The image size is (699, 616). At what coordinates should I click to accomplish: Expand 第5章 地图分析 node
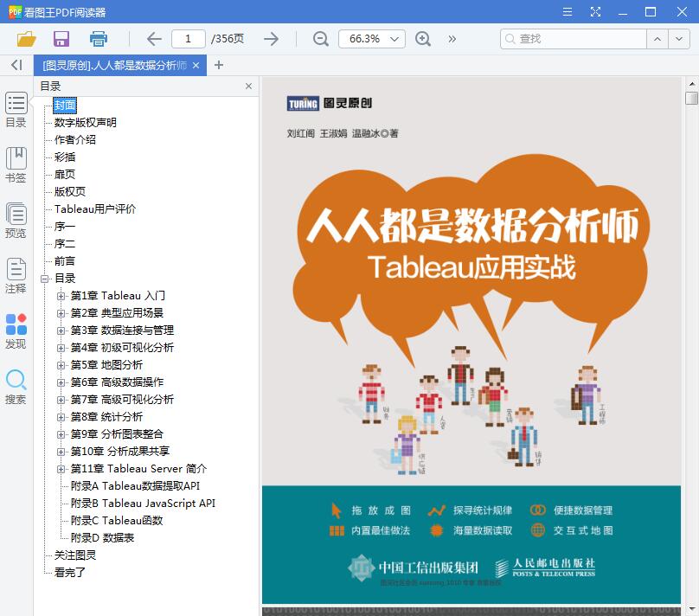pos(61,365)
